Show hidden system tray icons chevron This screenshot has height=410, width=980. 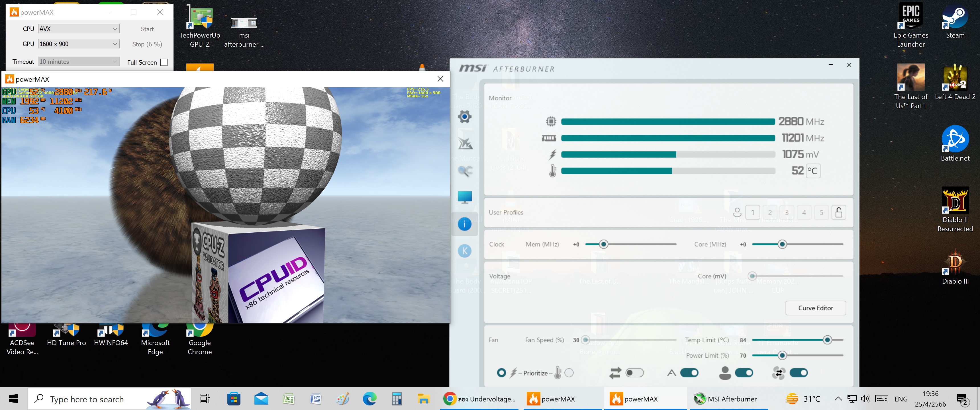(x=838, y=399)
